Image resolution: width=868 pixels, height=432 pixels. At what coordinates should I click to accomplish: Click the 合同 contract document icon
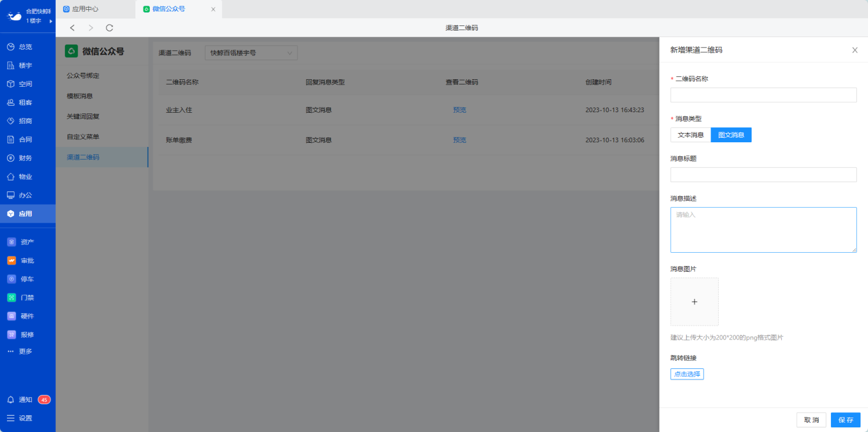pos(10,139)
